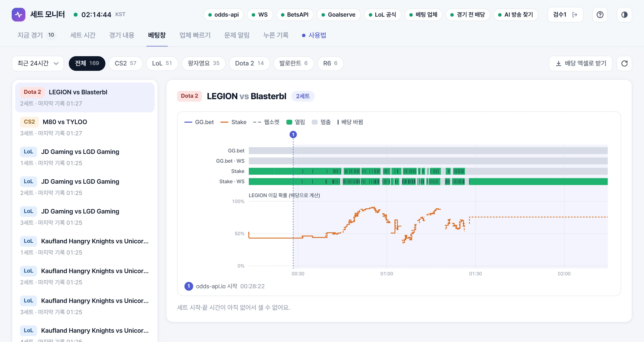Screen dimensions: 644x342
Task: Filter by Dota 2 14 chip
Action: 249,63
